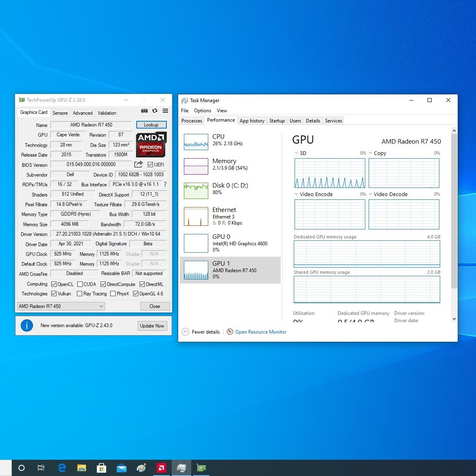Toggle the CUDA checkbox

tap(80, 284)
